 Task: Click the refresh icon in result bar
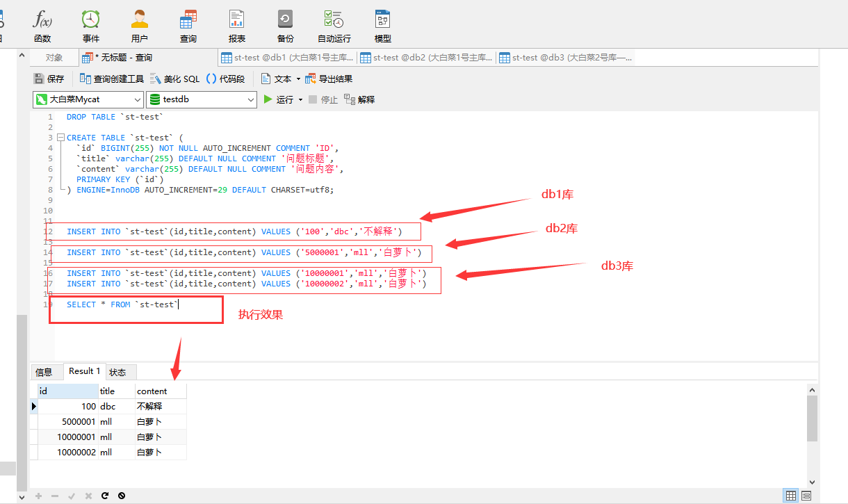105,496
